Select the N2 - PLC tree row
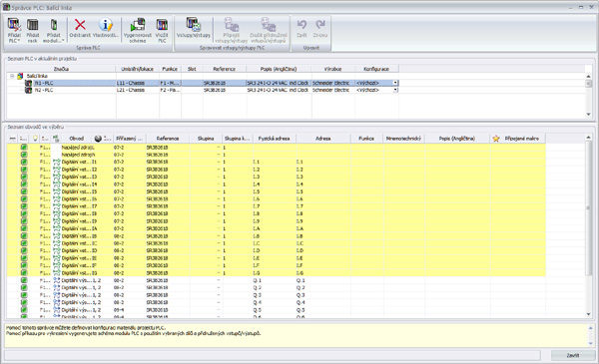The width and height of the screenshot is (599, 364). 203,90
